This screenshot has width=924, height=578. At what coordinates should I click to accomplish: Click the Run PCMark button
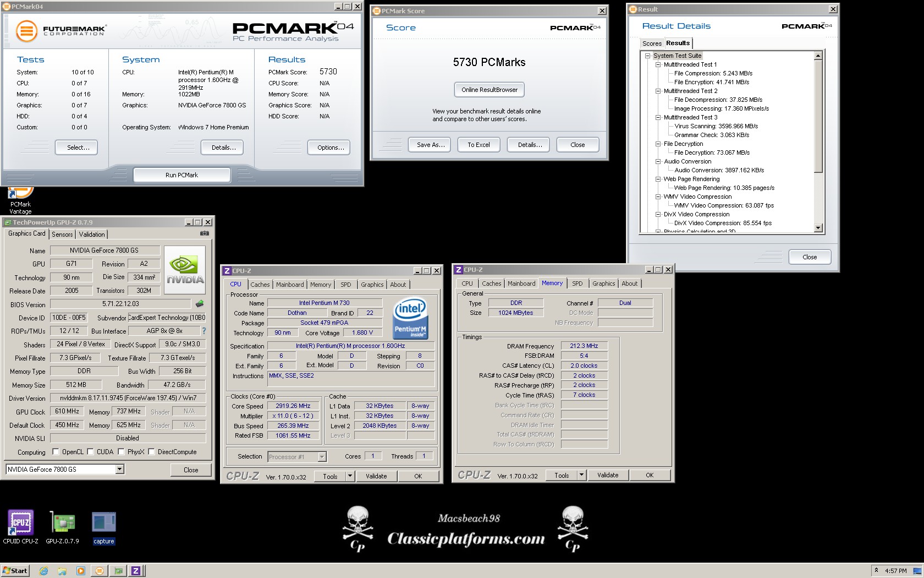coord(182,175)
